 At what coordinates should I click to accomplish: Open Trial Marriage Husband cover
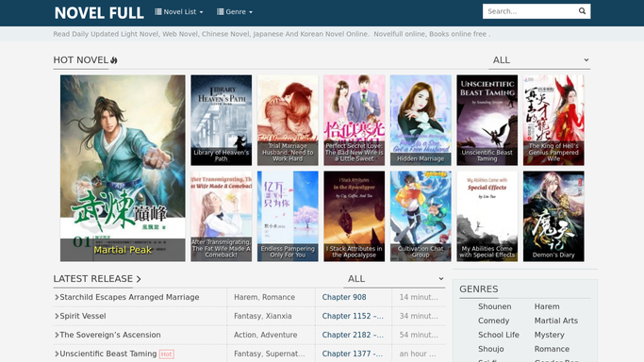pyautogui.click(x=288, y=120)
